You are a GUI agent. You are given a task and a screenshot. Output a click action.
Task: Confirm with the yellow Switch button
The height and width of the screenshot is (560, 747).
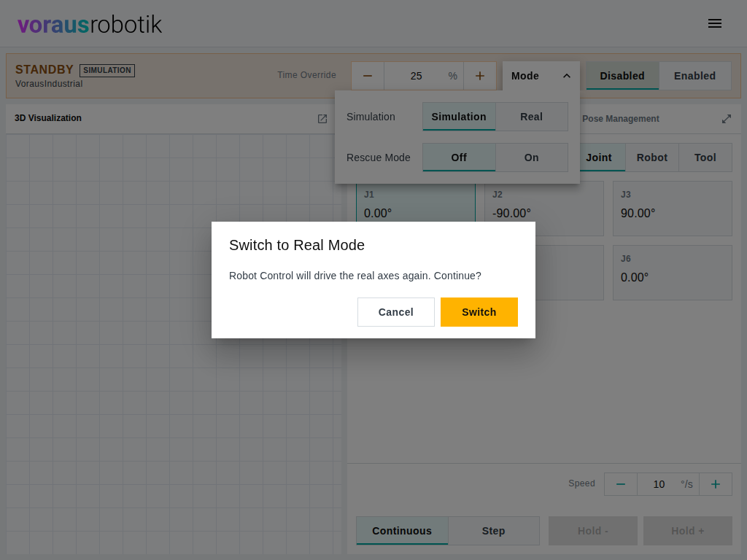click(479, 312)
